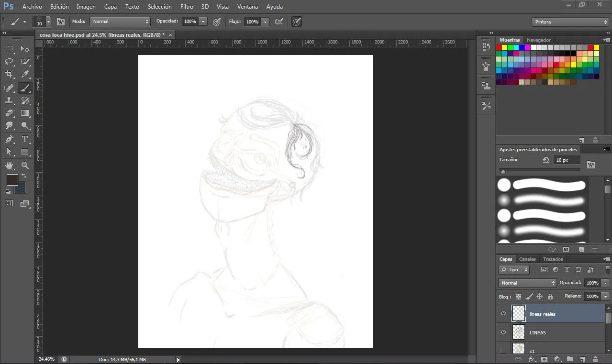Open the layer Opacidad dropdown
This screenshot has height=364, width=612.
tap(606, 283)
